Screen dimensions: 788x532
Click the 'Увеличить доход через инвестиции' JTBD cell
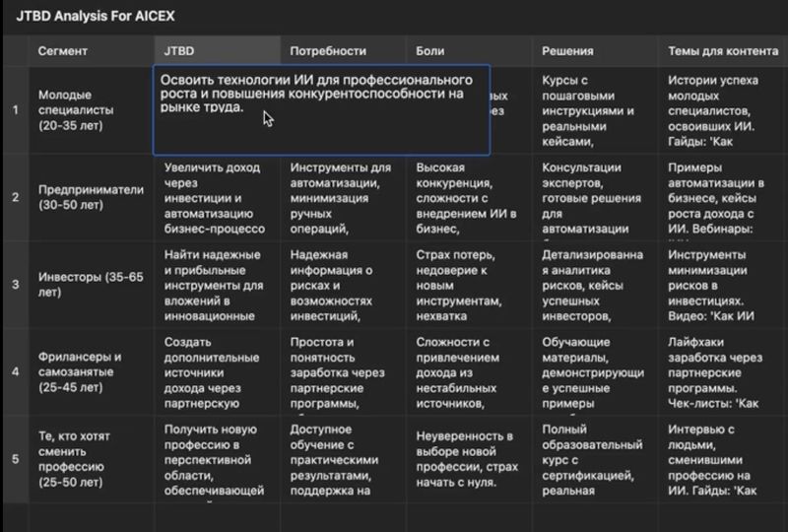click(217, 198)
